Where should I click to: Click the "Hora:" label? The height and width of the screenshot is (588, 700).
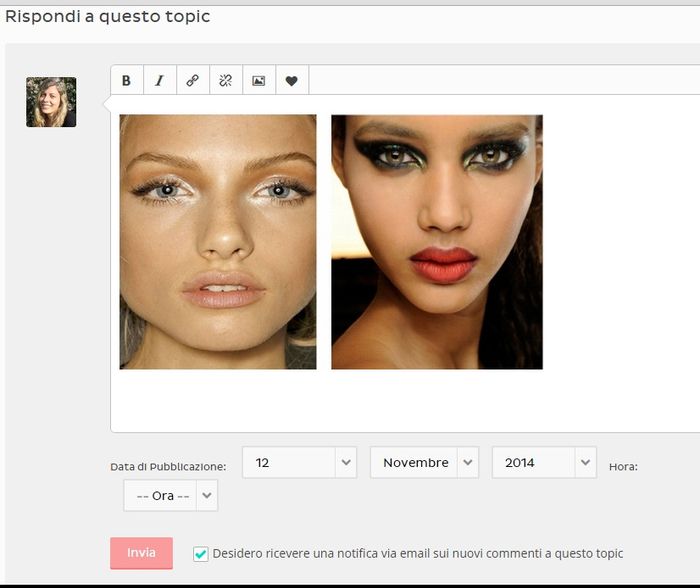pos(623,467)
